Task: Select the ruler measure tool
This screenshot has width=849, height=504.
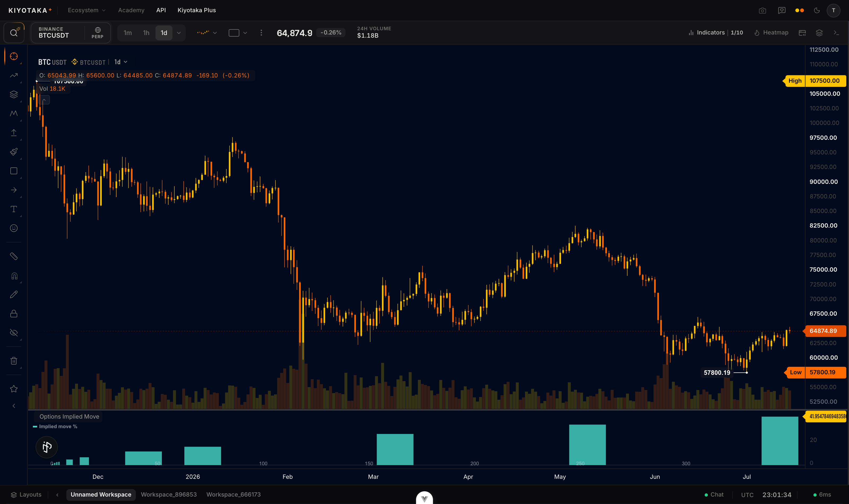Action: coord(14,256)
